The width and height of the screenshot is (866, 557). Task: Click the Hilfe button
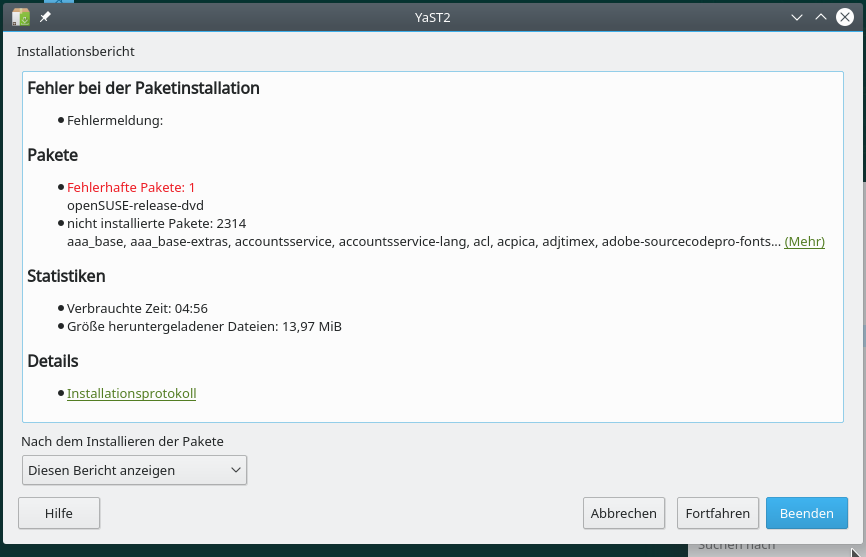click(x=59, y=513)
